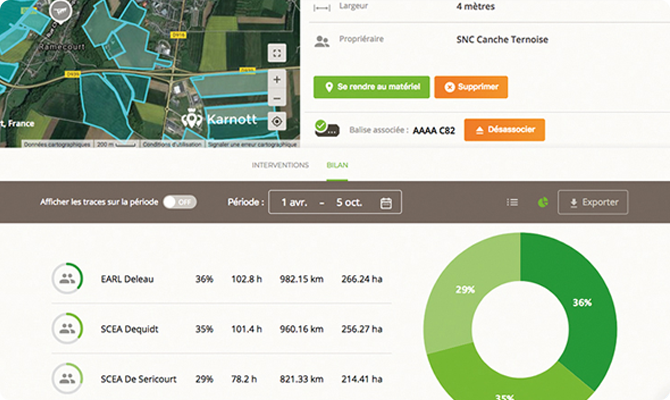Screen dimensions: 670x400
Task: Click the width icon beside Largeur
Action: 322,8
